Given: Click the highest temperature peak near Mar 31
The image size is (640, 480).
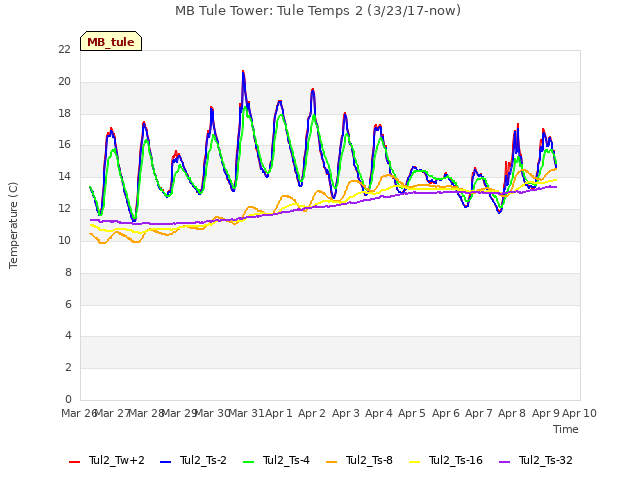Looking at the screenshot, I should (243, 72).
